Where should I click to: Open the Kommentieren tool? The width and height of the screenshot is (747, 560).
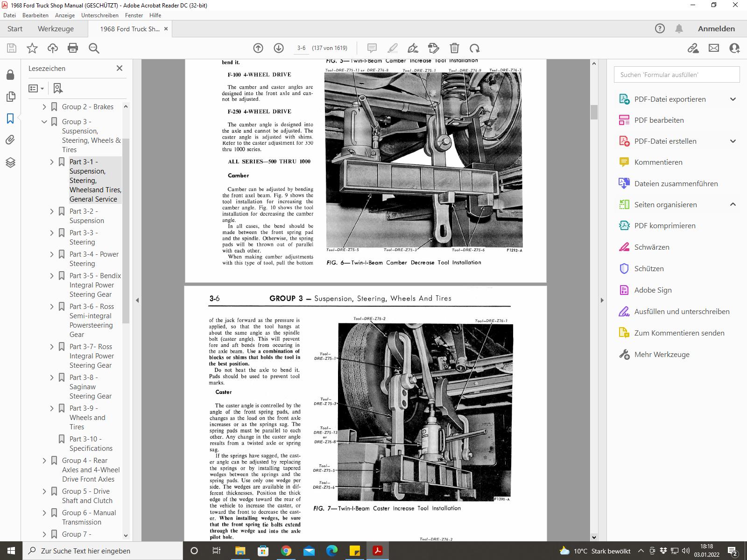658,162
